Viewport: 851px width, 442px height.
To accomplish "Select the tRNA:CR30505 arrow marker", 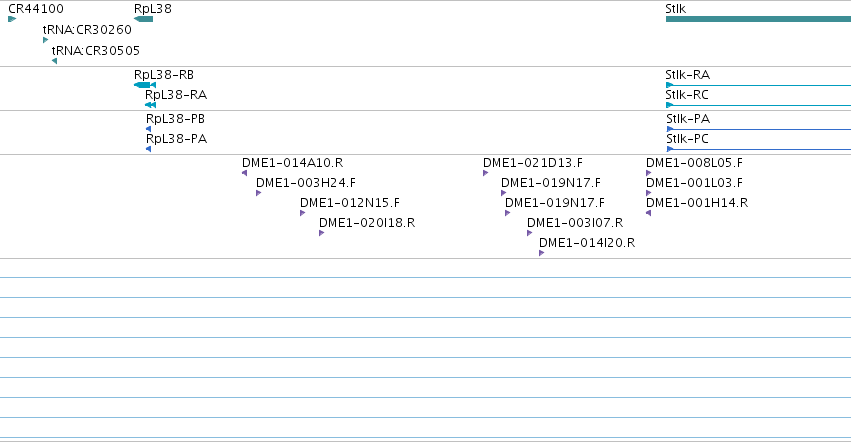I will (54, 61).
